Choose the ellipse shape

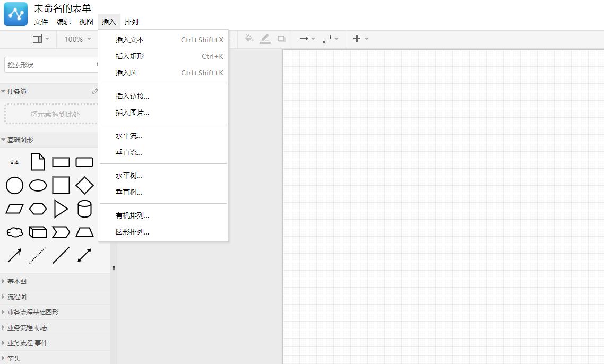click(38, 185)
